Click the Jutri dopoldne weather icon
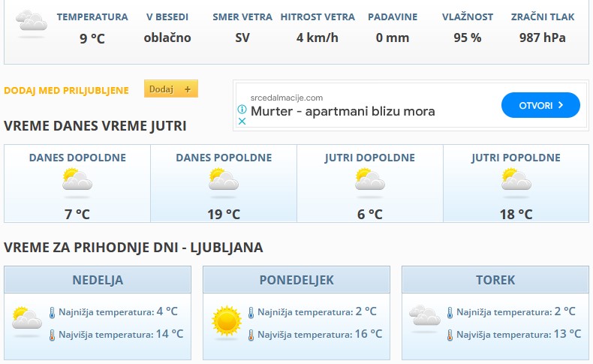Image resolution: width=593 pixels, height=364 pixels. [370, 181]
